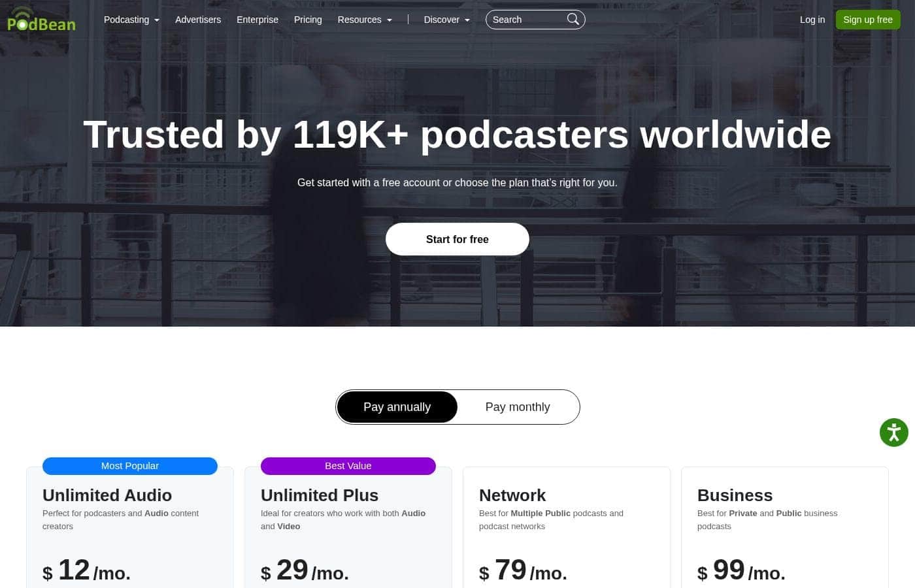The width and height of the screenshot is (915, 588).
Task: Expand the Podcasting dropdown menu
Action: pyautogui.click(x=131, y=20)
